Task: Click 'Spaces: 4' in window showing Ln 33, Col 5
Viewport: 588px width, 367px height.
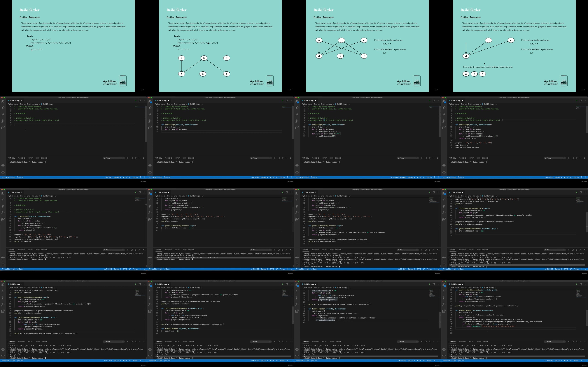Action: [558, 269]
